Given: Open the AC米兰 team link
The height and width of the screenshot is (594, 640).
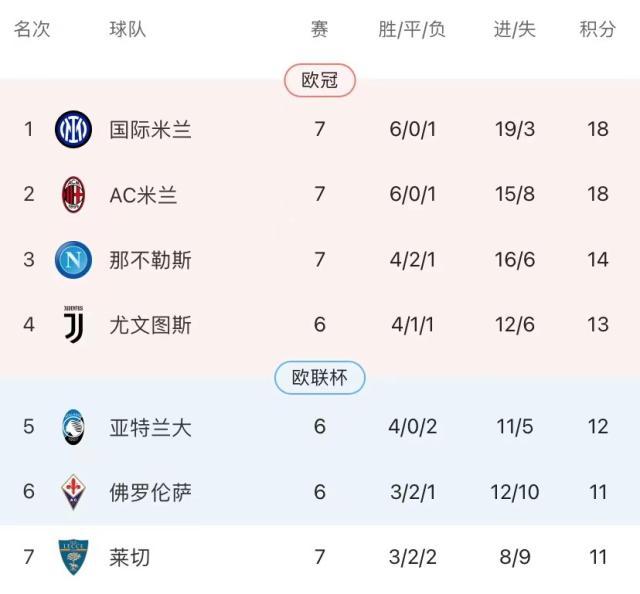Looking at the screenshot, I should click(143, 195).
